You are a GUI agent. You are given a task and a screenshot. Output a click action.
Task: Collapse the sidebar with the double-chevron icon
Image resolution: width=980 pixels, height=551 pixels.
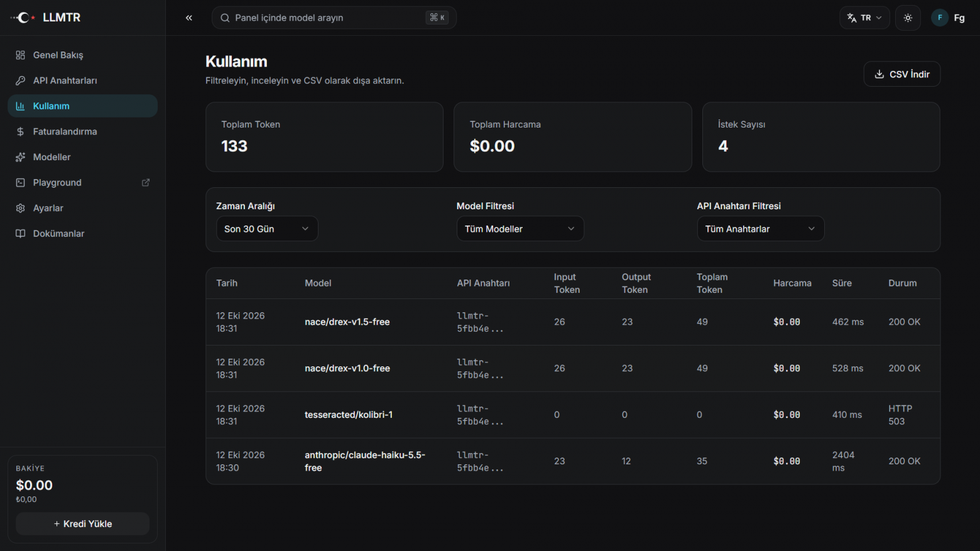coord(189,18)
